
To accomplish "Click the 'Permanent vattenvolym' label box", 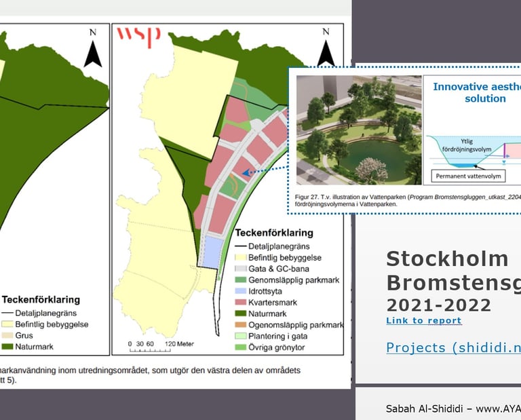I will pos(468,176).
